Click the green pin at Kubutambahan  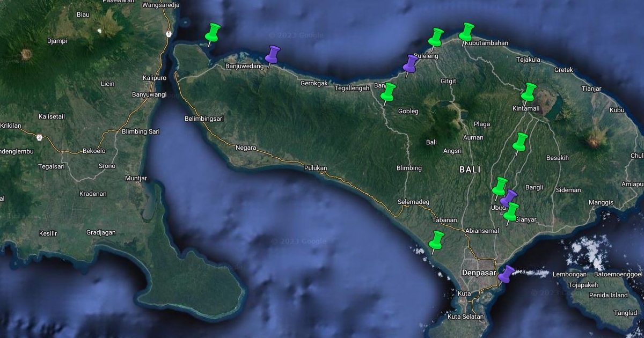(x=467, y=32)
